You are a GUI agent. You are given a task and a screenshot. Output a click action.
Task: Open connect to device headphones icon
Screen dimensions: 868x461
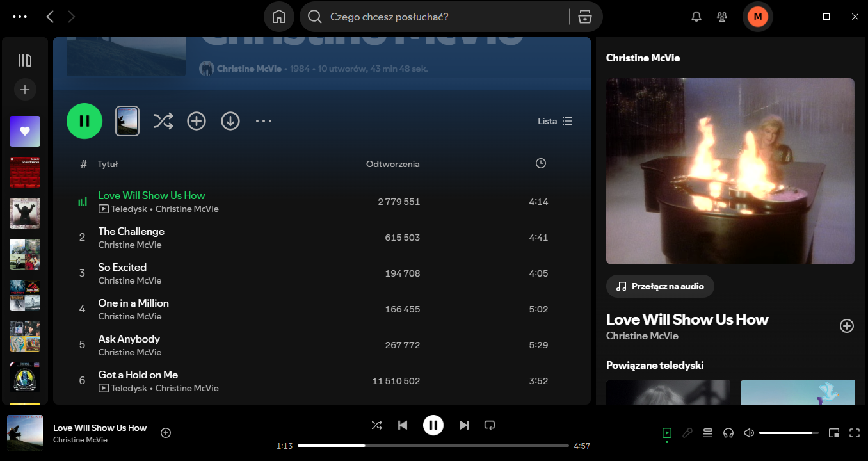[x=728, y=433]
